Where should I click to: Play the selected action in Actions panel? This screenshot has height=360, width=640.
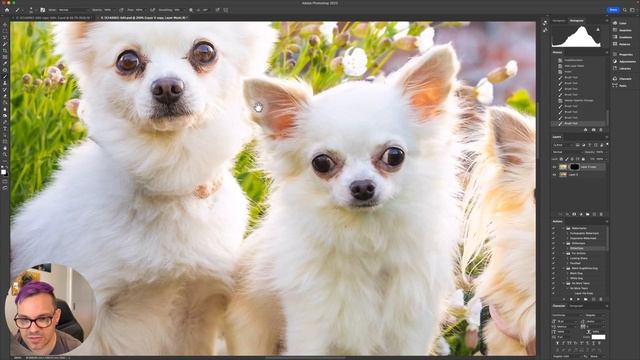(x=578, y=299)
